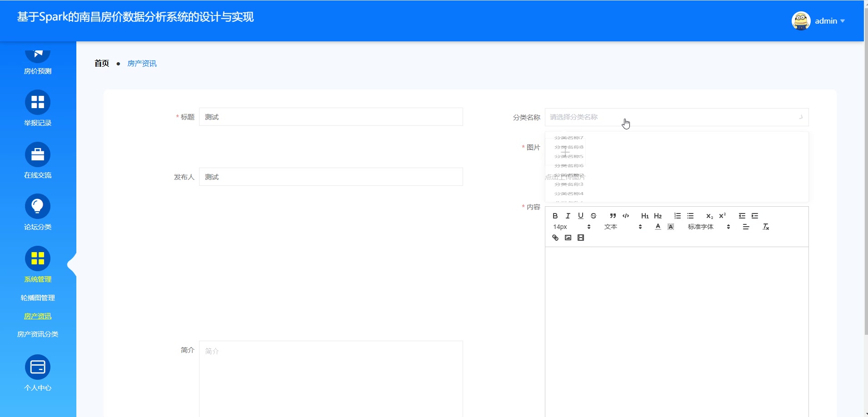Apply Heading 1 style
This screenshot has width=868, height=417.
tap(645, 216)
